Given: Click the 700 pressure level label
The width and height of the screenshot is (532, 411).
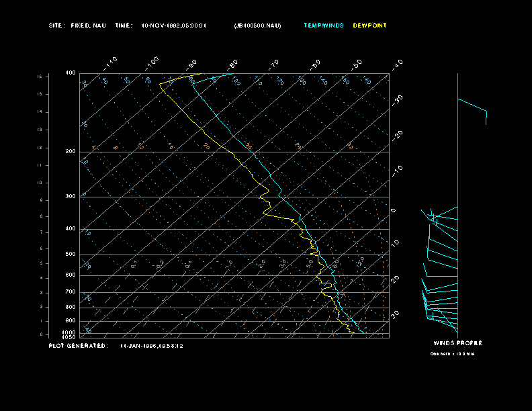Looking at the screenshot, I should 70,292.
